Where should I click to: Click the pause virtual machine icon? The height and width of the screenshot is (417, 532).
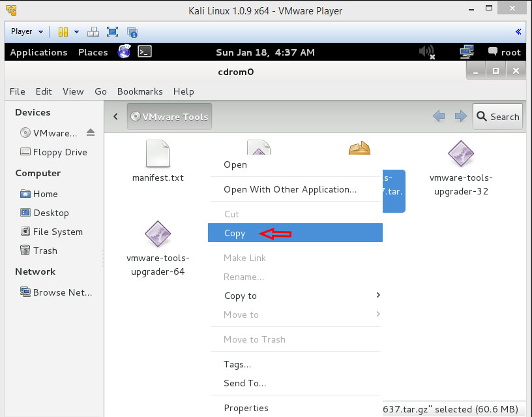coord(63,32)
